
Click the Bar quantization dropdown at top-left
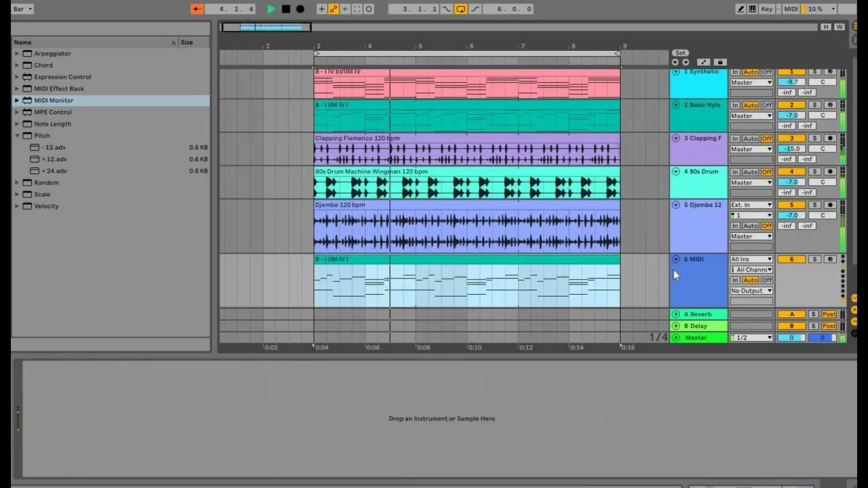click(x=22, y=9)
